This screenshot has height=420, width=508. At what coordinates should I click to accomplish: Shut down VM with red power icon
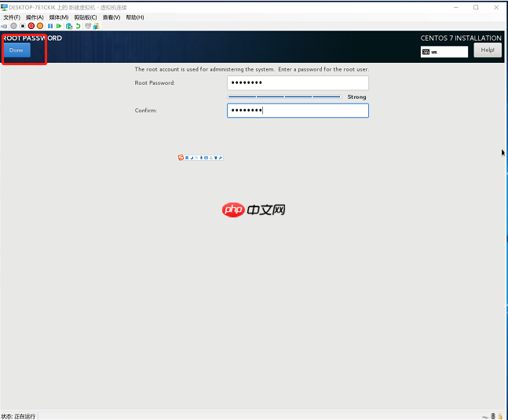31,26
